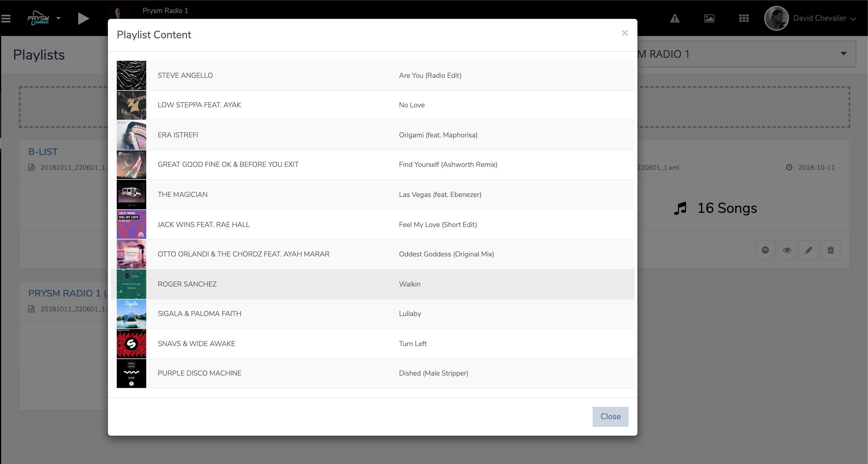Click the Spotify icon on B-LIST card
Screen dimensions: 868x464
point(765,250)
